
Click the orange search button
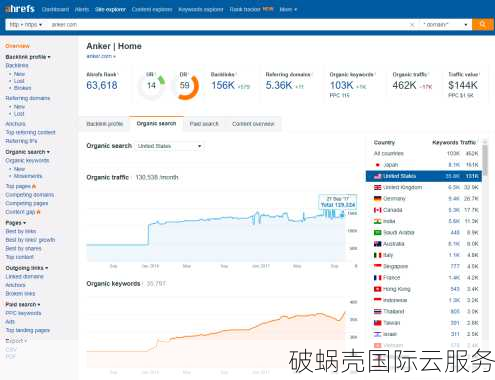pos(482,24)
